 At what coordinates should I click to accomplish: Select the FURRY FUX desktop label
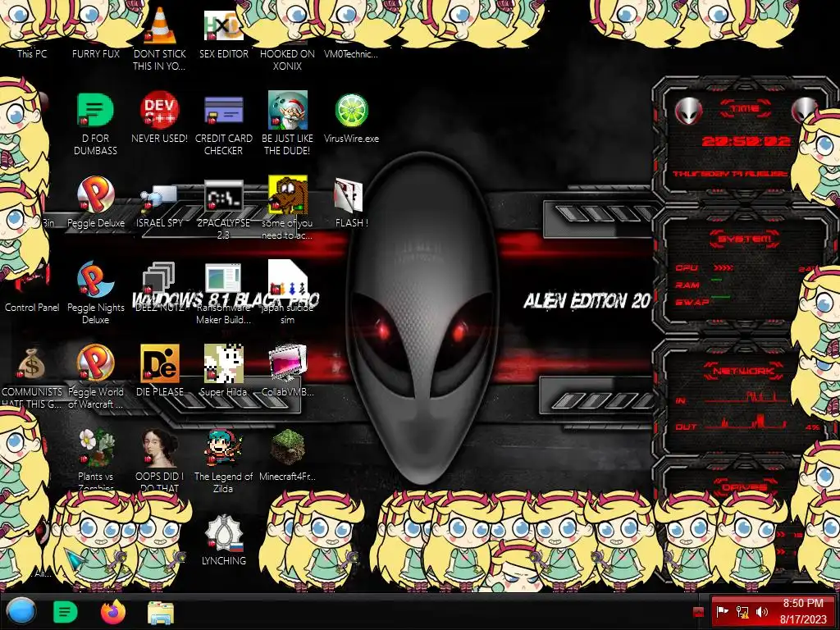point(96,53)
